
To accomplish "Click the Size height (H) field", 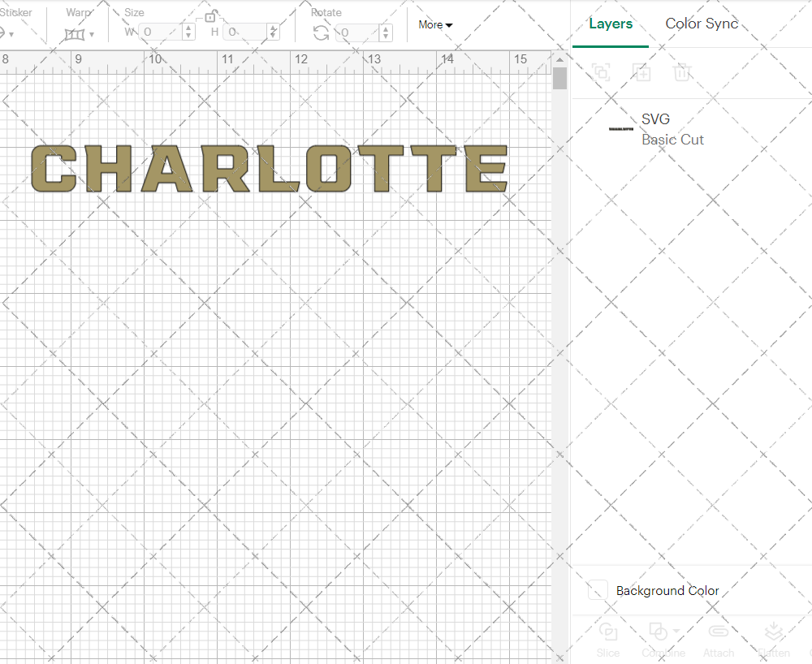I will tap(246, 32).
